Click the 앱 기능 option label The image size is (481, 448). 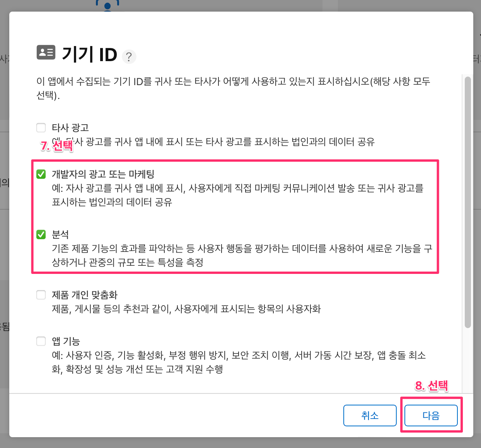pyautogui.click(x=66, y=341)
